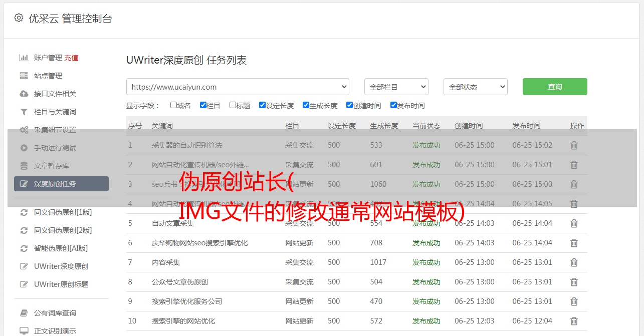Click the bar chart icon for 账户管理
644x336 pixels.
tap(24, 58)
